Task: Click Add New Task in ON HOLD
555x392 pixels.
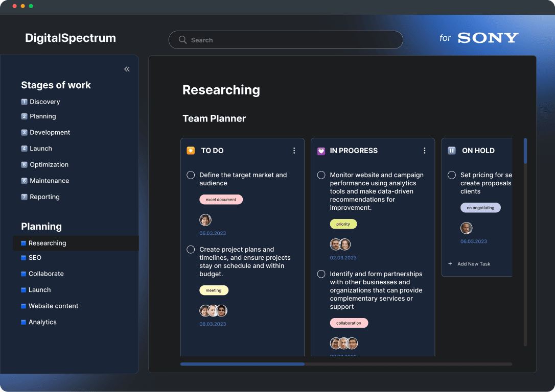Action: coord(474,264)
